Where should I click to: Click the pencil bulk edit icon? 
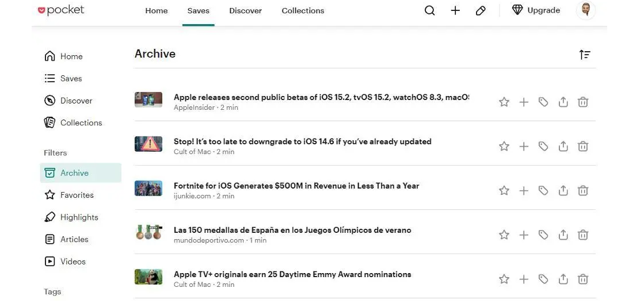click(x=481, y=10)
